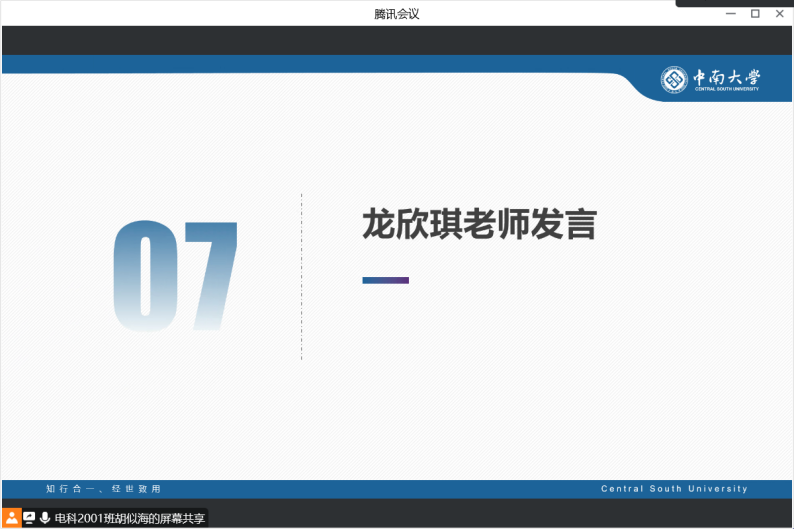Click the blue header band of the slide
The height and width of the screenshot is (529, 794).
(x=300, y=64)
